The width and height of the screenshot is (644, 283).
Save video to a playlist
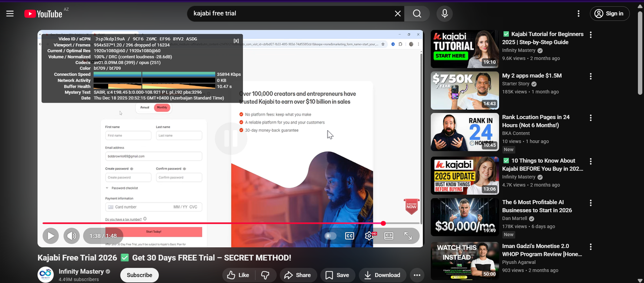pos(337,275)
